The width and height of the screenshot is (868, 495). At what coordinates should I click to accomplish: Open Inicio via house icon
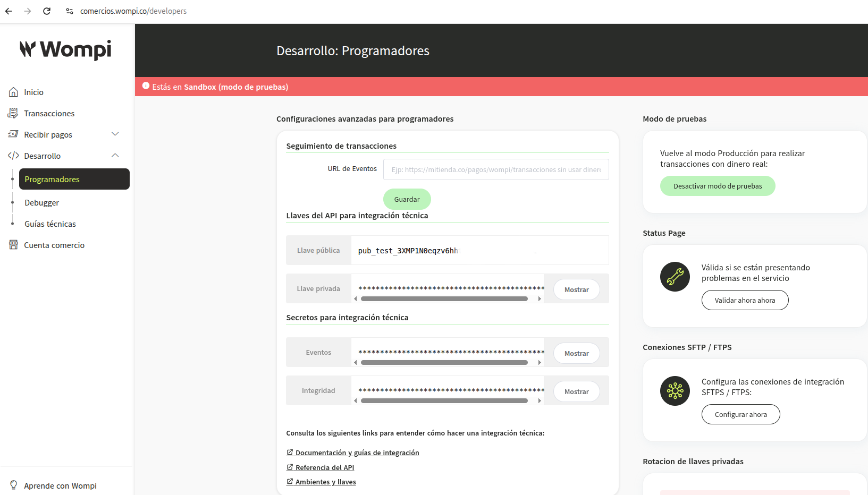pyautogui.click(x=14, y=92)
